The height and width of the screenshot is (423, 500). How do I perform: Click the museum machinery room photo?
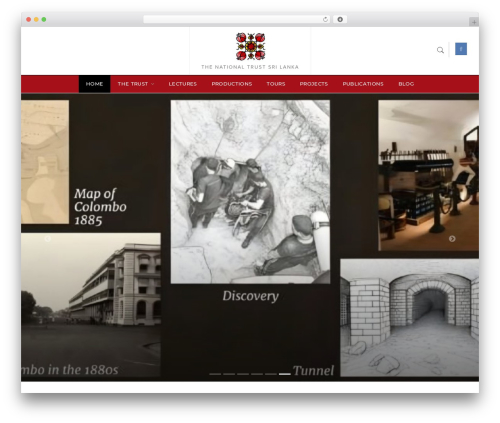tap(429, 175)
